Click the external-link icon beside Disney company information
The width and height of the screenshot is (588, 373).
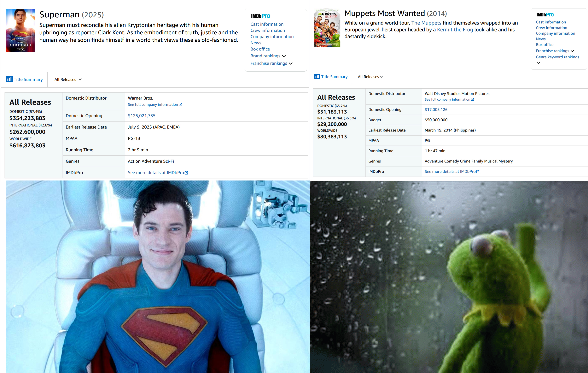(472, 99)
